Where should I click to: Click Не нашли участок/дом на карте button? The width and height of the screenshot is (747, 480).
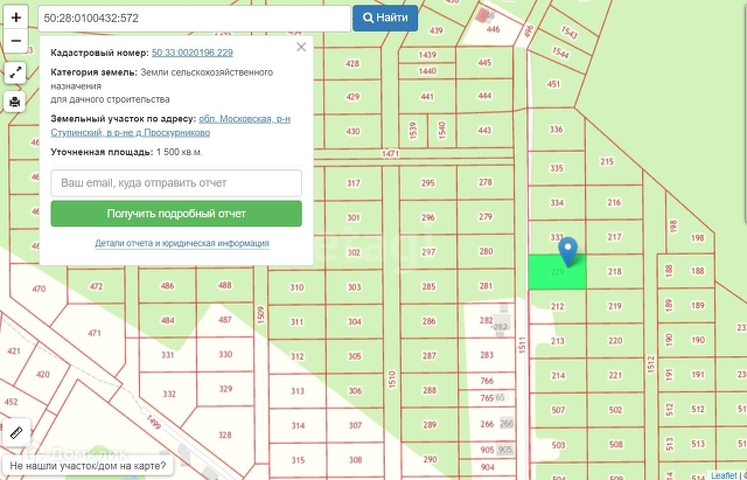pyautogui.click(x=88, y=465)
